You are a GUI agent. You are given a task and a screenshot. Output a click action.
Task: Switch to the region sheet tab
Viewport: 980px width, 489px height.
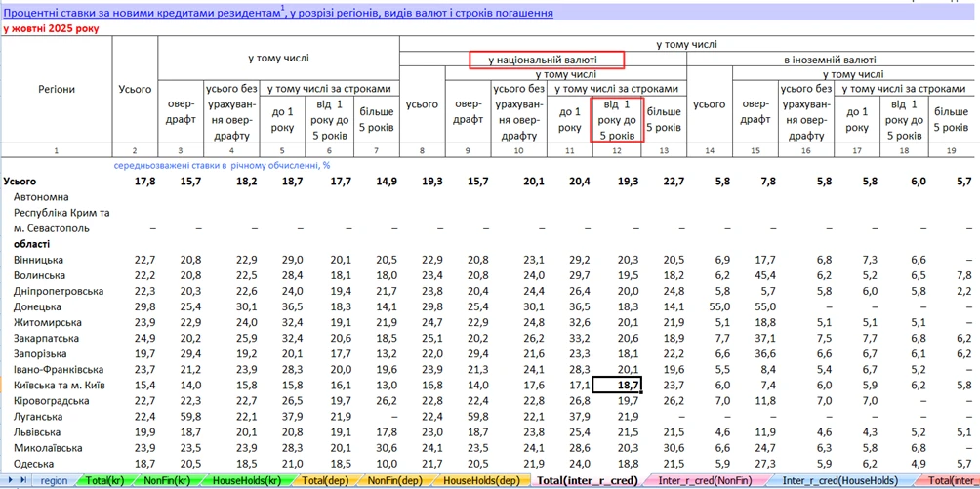coord(54,480)
